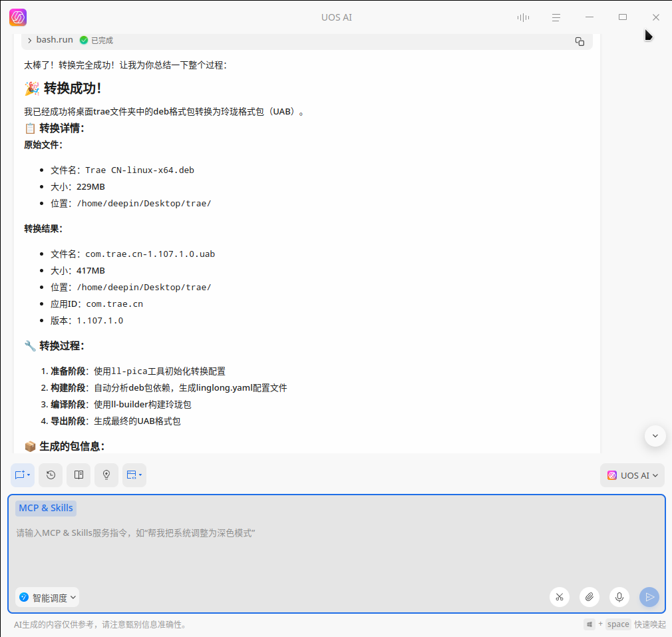Click the 编译阶段 step line

pyautogui.click(x=116, y=405)
